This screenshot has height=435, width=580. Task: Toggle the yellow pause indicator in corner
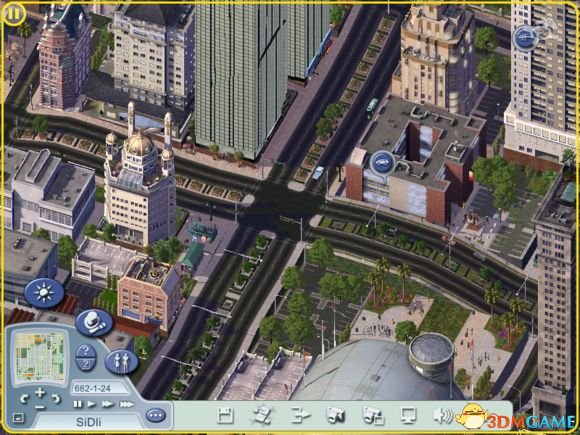tap(14, 14)
